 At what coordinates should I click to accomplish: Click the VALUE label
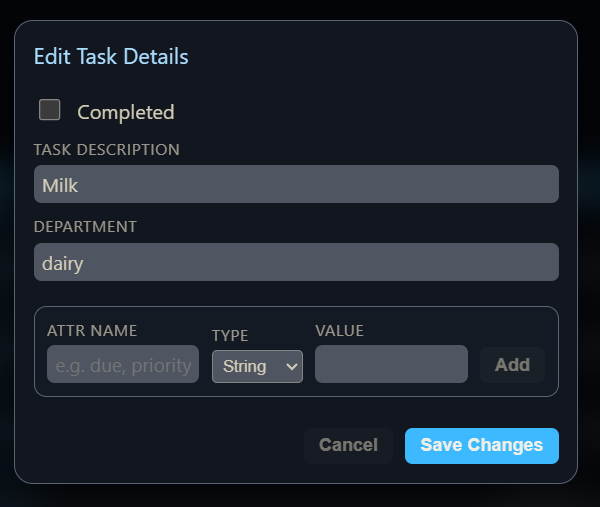339,331
